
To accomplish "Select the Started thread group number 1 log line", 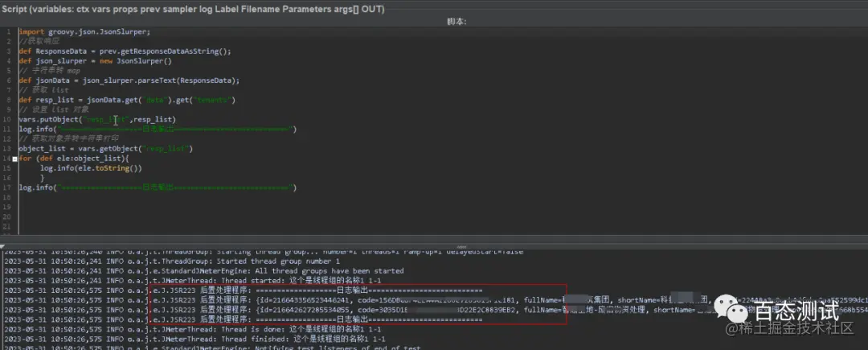I will point(171,261).
